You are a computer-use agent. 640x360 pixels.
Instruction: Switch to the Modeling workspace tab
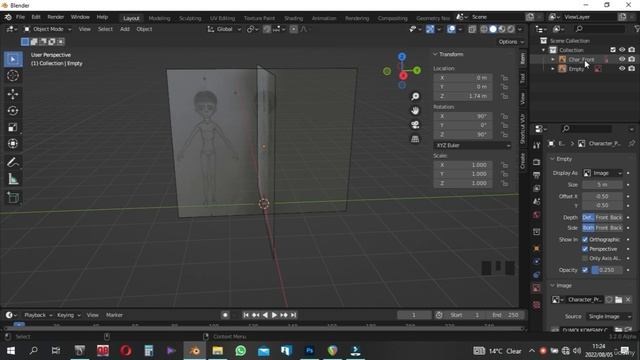tap(159, 18)
